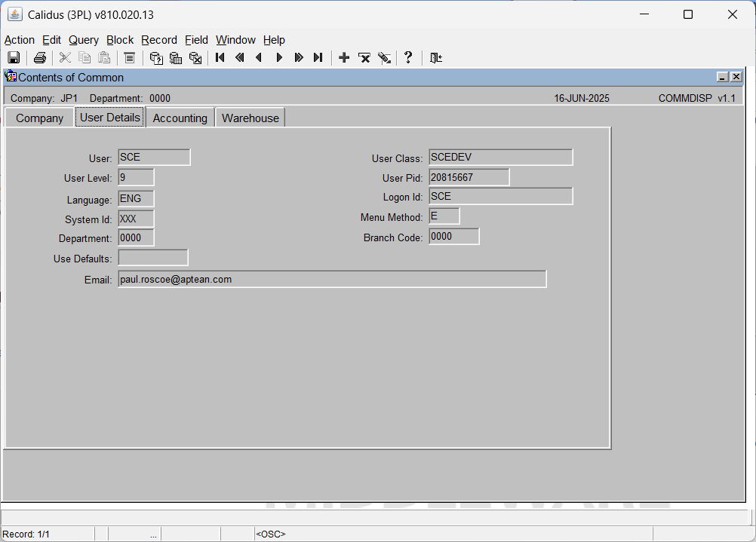Click the Save diskette icon

pyautogui.click(x=14, y=58)
